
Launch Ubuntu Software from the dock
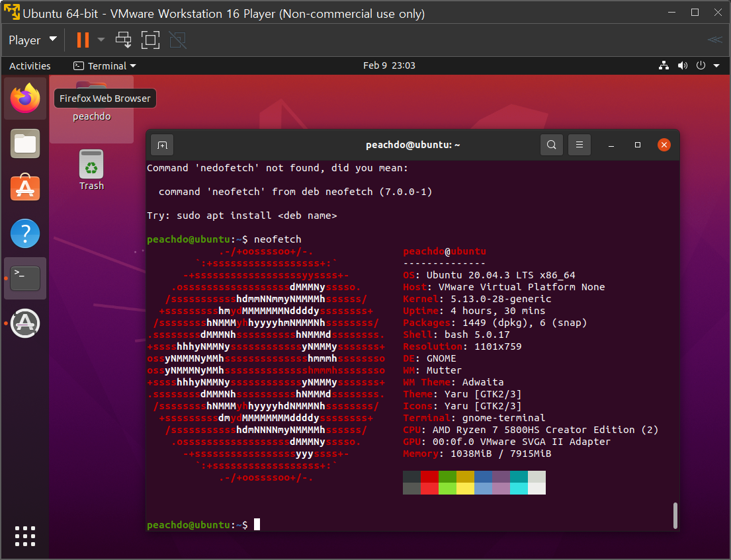coord(25,187)
